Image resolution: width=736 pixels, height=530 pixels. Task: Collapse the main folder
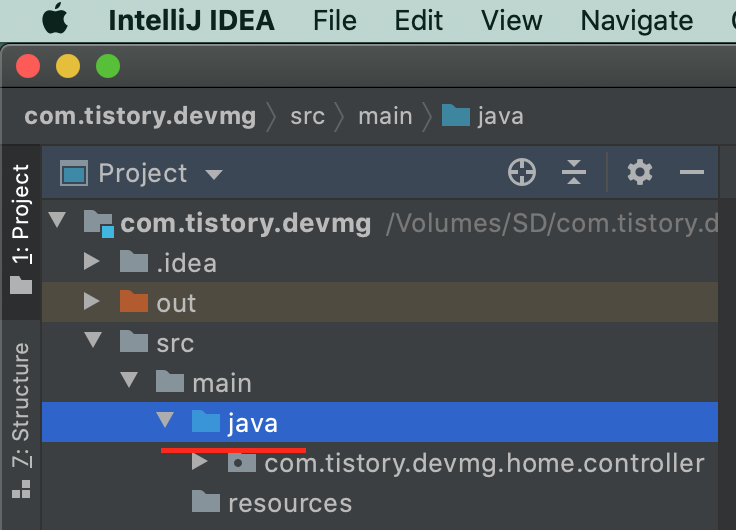point(129,380)
